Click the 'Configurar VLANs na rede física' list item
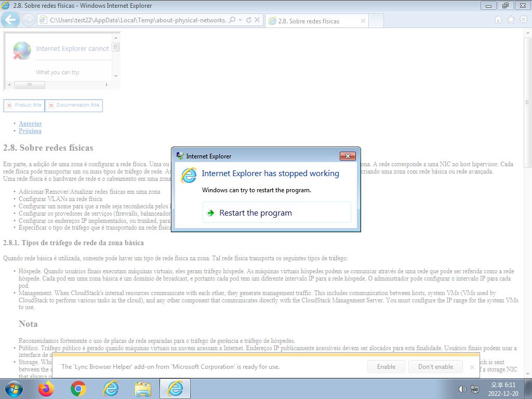The height and width of the screenshot is (399, 532). (x=60, y=199)
